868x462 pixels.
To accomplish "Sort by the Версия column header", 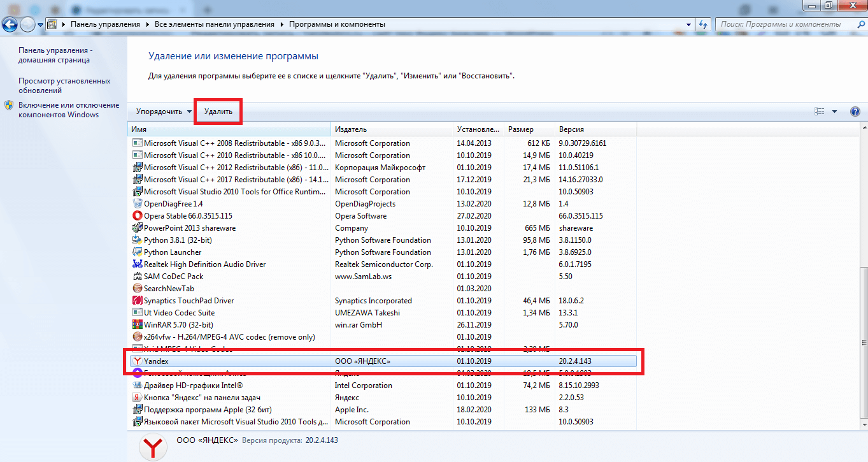I will pyautogui.click(x=595, y=129).
